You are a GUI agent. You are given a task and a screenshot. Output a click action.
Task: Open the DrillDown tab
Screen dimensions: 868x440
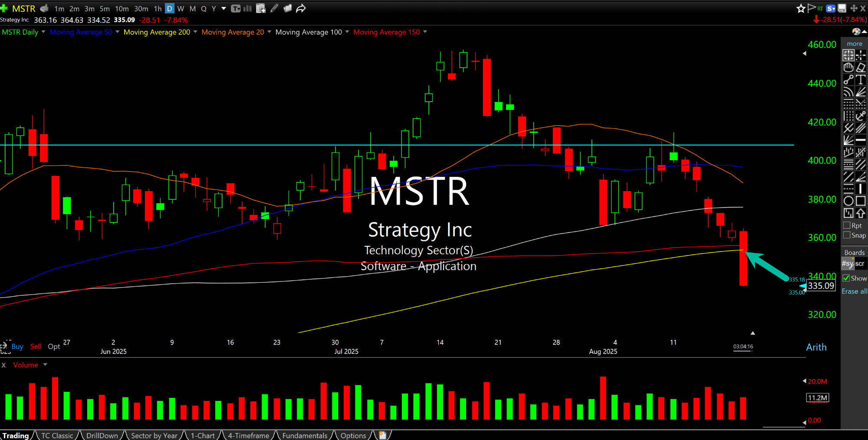point(102,435)
